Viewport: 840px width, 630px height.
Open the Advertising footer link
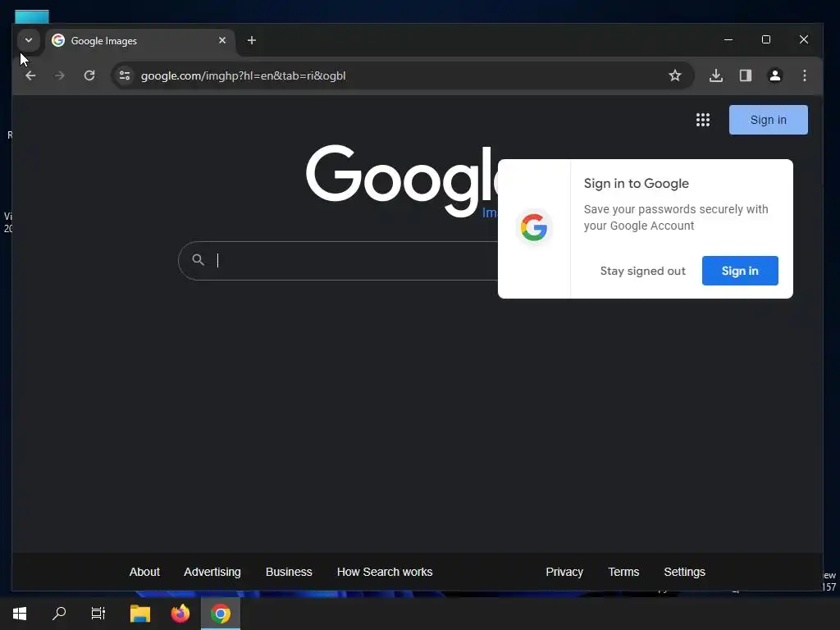click(212, 572)
